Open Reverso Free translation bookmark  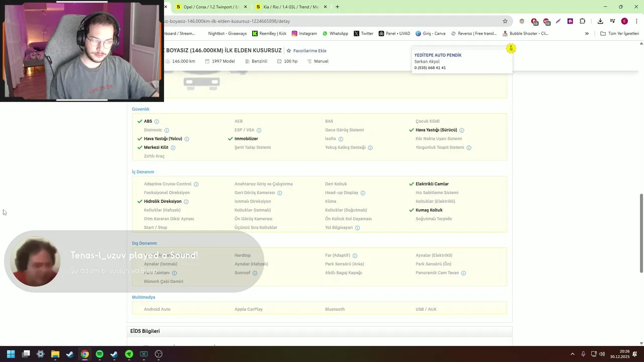474,34
